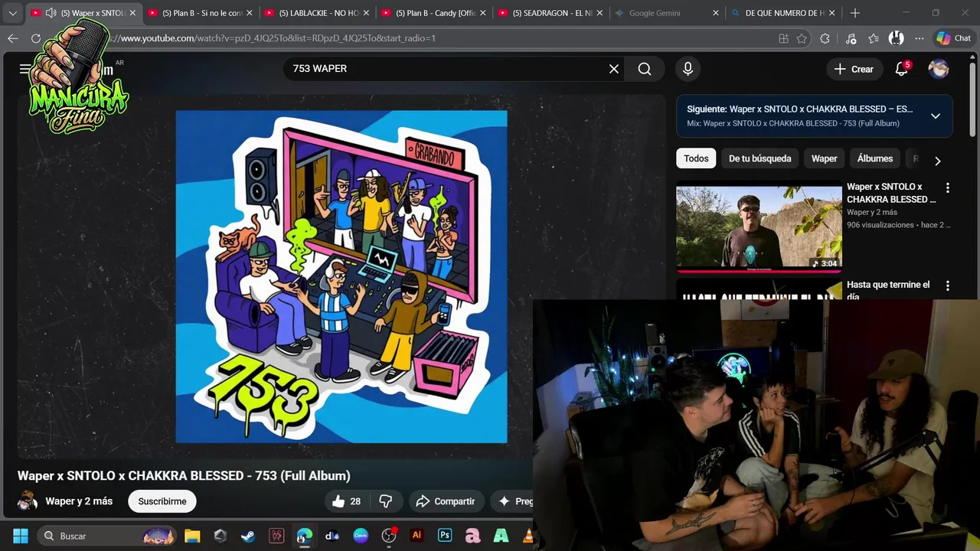The height and width of the screenshot is (551, 980).
Task: Open Steam from the taskbar
Action: point(248,536)
